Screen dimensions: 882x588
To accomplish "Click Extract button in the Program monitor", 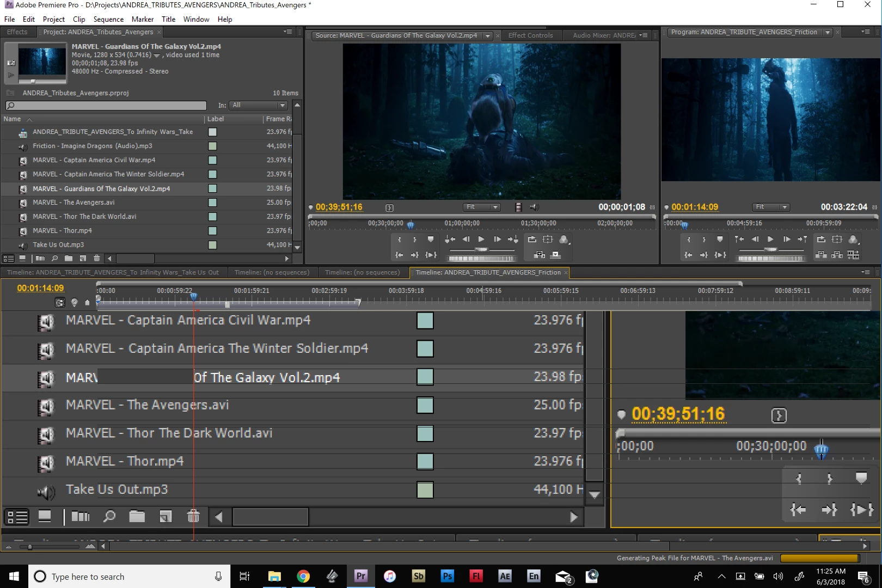I will point(837,254).
